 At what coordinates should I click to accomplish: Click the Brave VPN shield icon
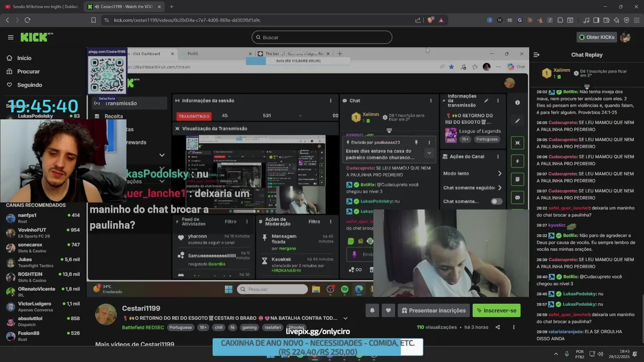click(626, 20)
